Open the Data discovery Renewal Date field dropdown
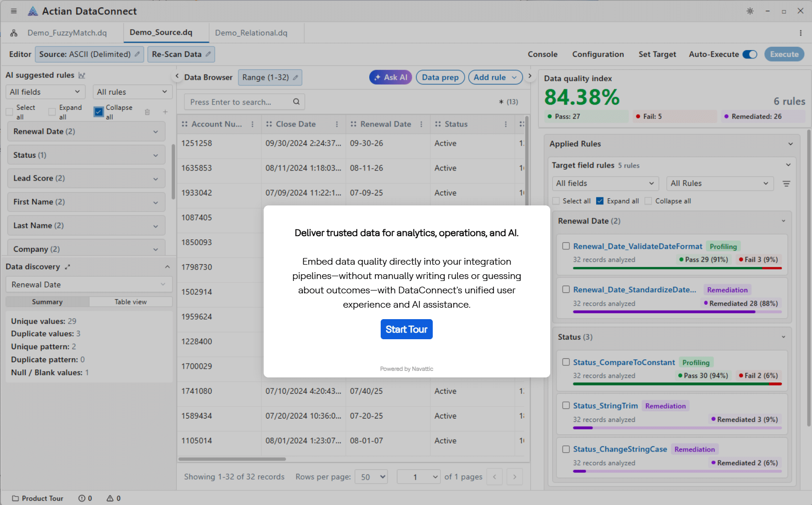This screenshot has height=505, width=812. point(89,285)
